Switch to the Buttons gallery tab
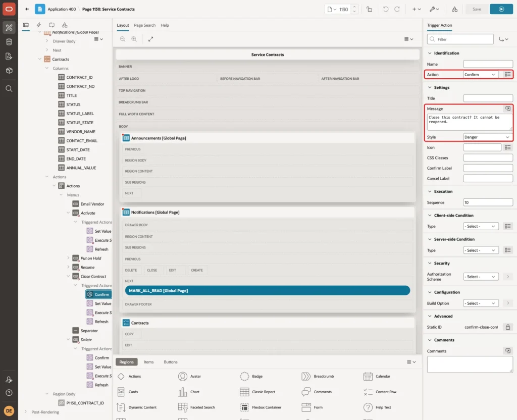 (171, 362)
